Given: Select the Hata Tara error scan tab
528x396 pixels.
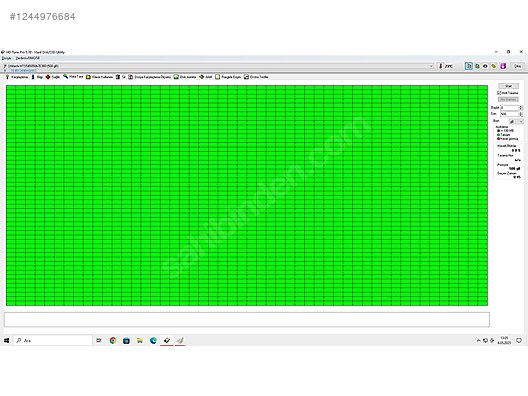Looking at the screenshot, I should pos(73,77).
